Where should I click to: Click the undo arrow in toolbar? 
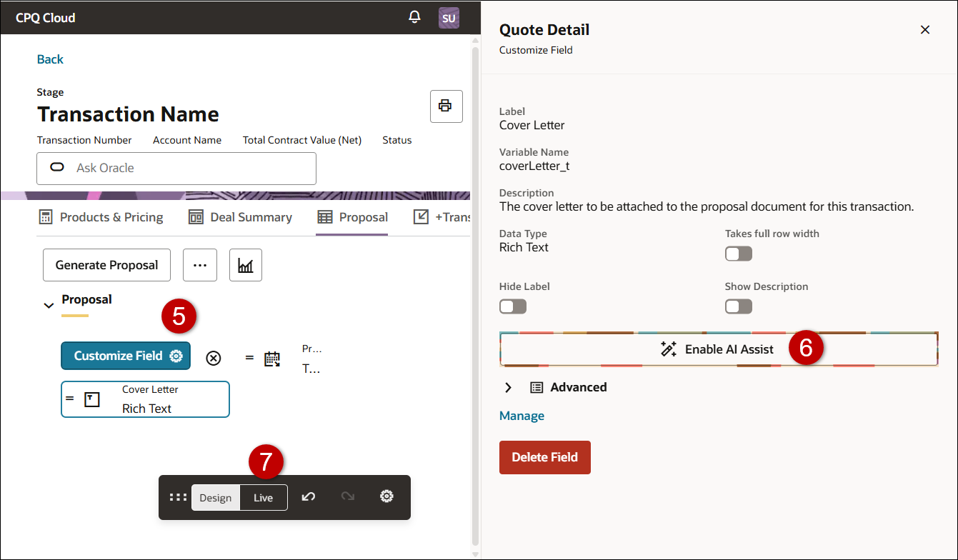point(309,497)
